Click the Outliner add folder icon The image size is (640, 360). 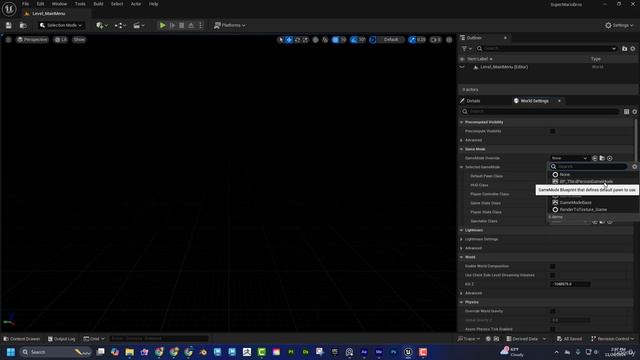624,49
